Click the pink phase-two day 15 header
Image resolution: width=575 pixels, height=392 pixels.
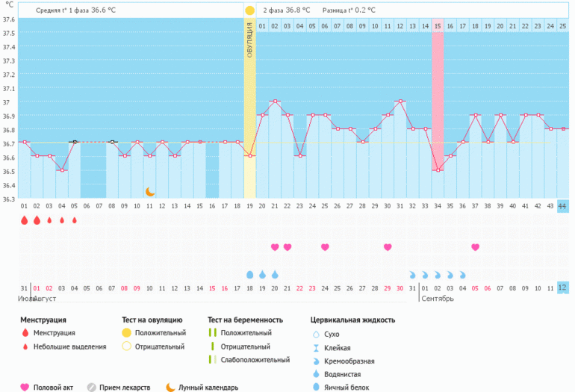pos(438,26)
